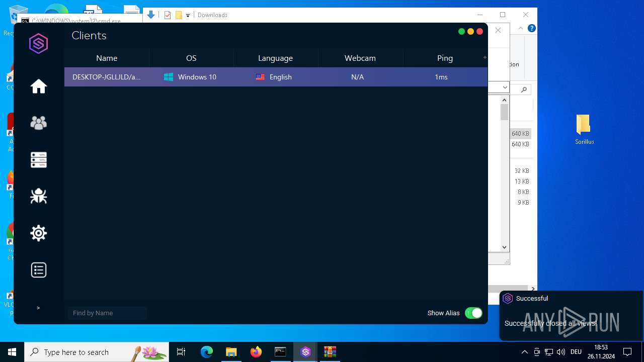Launch Microsoft Edge from taskbar
This screenshot has width=644, height=362.
[x=207, y=352]
